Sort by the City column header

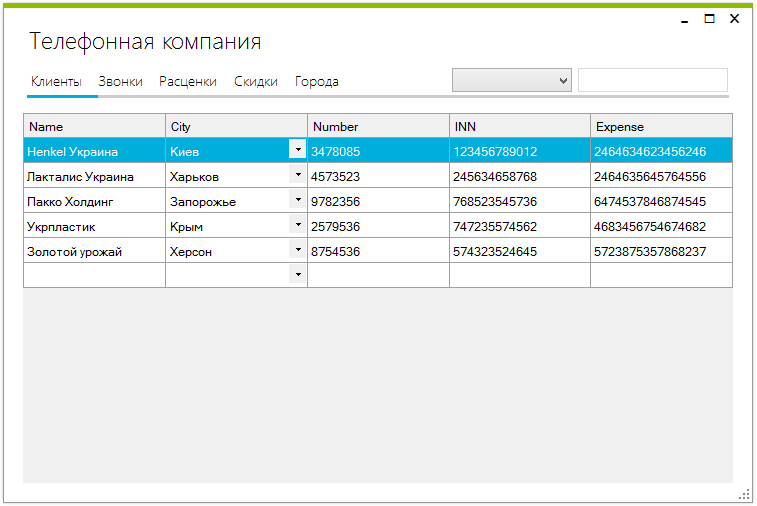(x=237, y=126)
